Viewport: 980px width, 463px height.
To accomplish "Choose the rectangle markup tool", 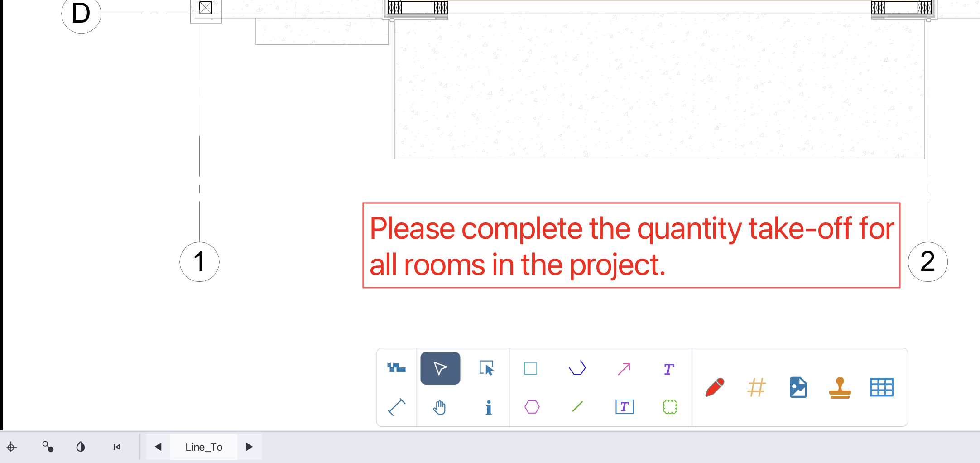I will [x=530, y=368].
